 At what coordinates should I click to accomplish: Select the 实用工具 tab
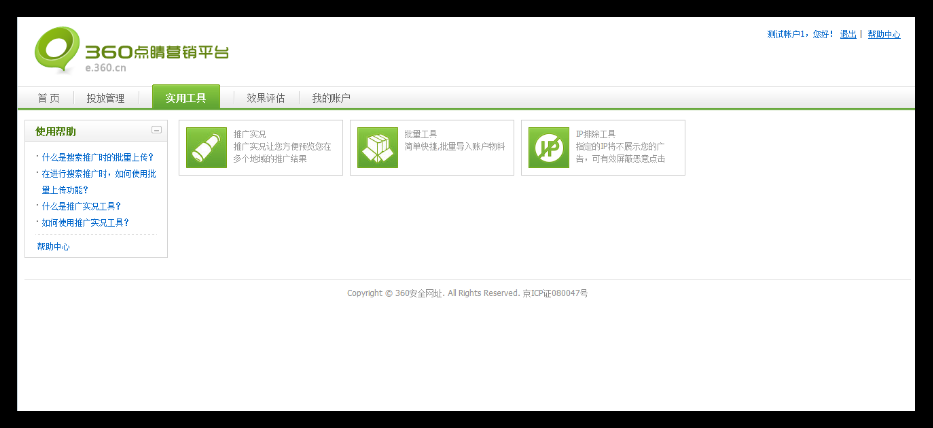point(186,98)
